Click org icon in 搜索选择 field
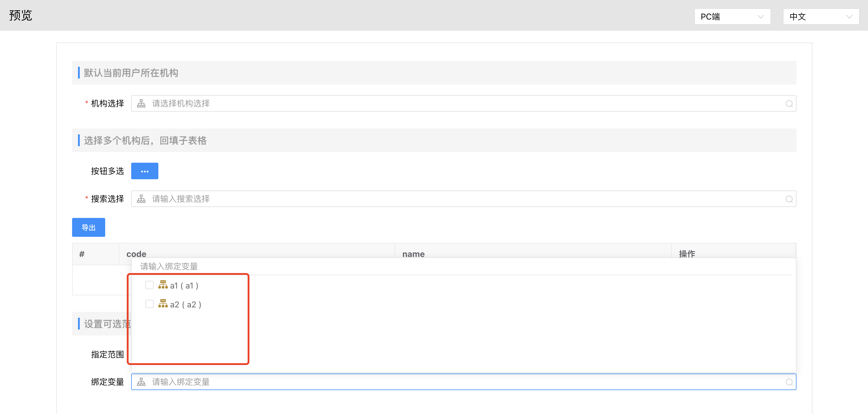Viewport: 868px width, 414px height. tap(141, 199)
